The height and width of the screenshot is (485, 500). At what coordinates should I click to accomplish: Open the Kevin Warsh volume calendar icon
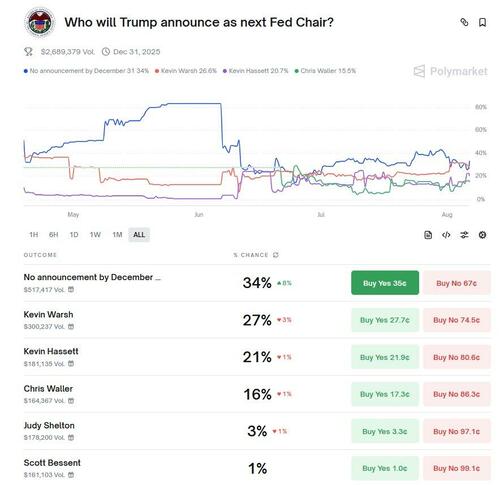pos(71,327)
